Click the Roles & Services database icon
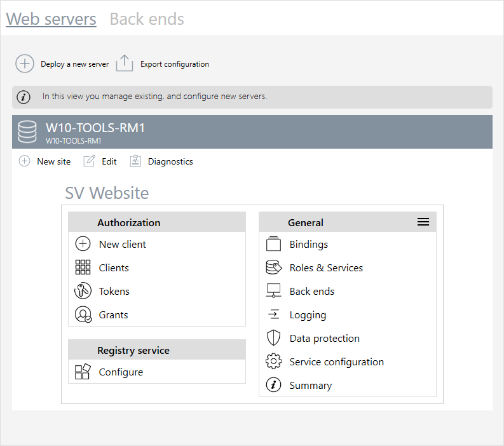This screenshot has height=446, width=504. [273, 267]
